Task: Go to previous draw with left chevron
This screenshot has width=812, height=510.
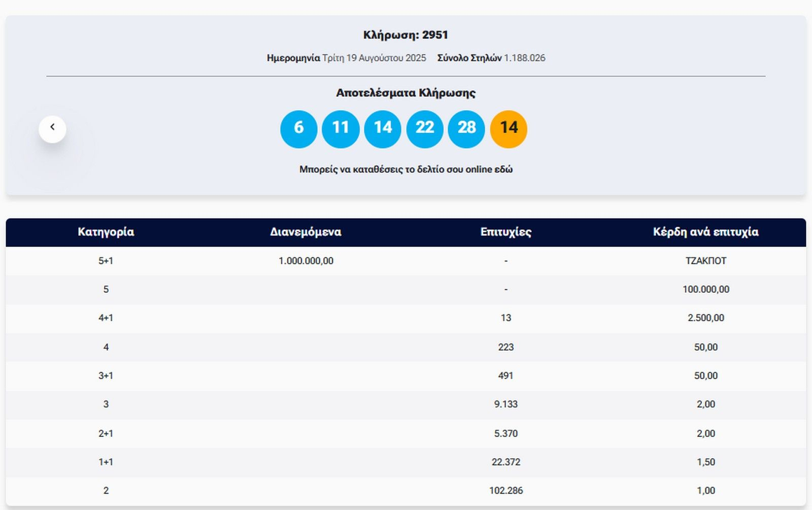Action: (52, 129)
